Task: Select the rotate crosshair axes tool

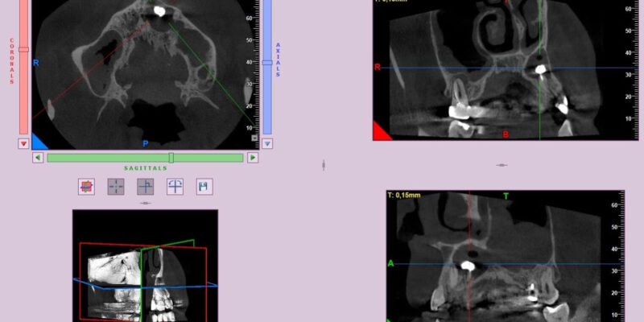Action: [x=175, y=187]
